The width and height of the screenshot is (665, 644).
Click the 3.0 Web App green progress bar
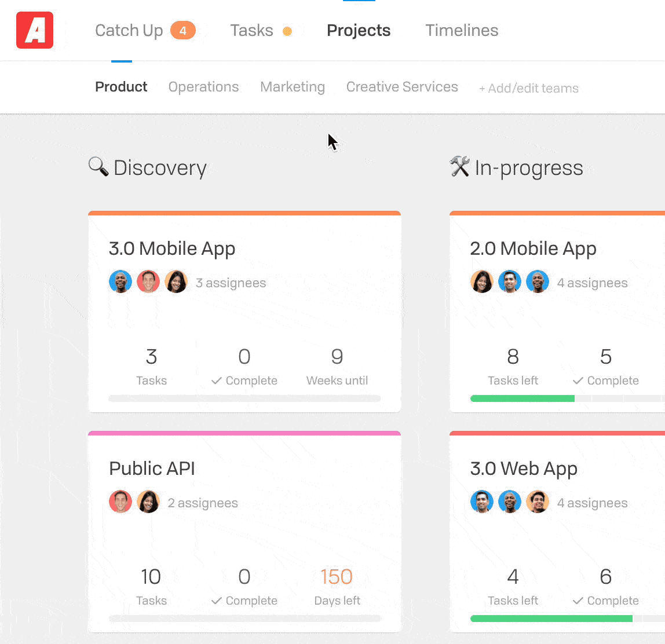pyautogui.click(x=551, y=619)
